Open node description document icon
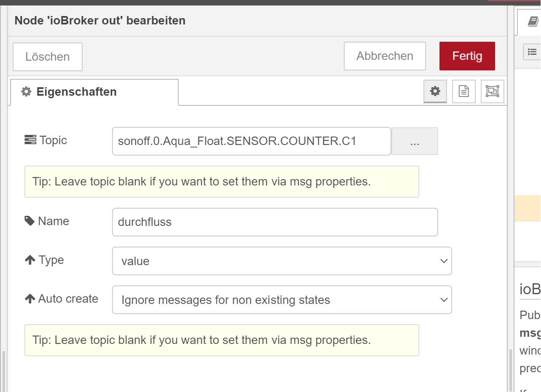Viewport: 541px width, 392px height. (x=463, y=91)
